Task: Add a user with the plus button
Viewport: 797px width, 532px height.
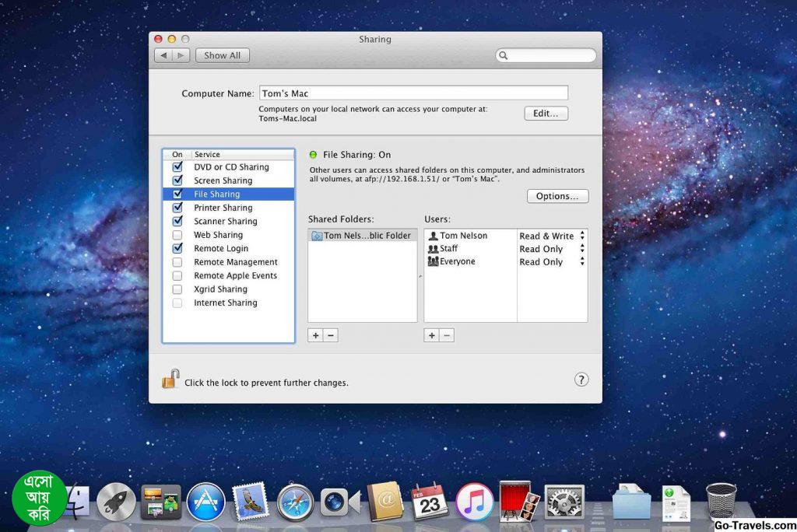Action: pos(432,335)
